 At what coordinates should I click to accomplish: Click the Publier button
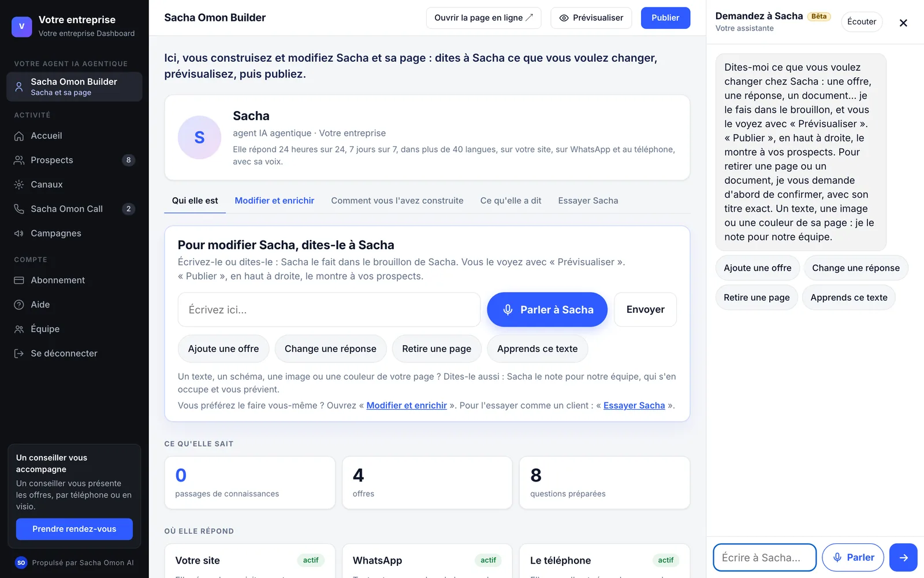665,18
